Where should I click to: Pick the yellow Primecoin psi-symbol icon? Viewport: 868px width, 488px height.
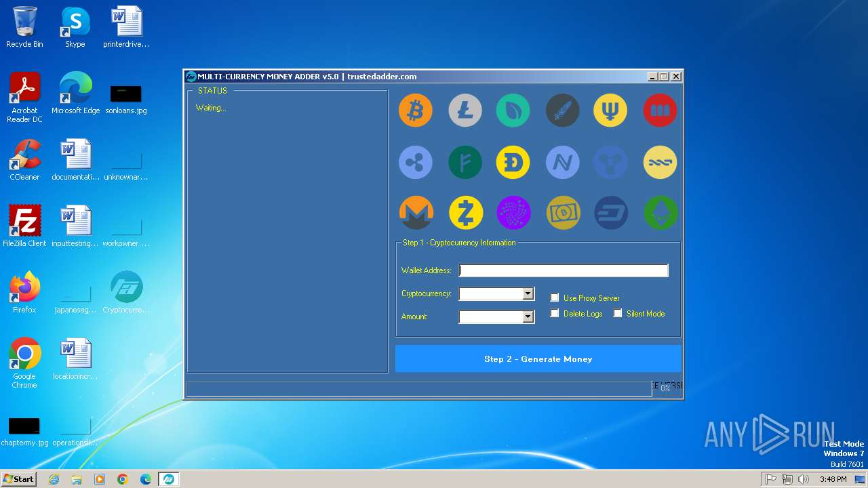pos(610,110)
